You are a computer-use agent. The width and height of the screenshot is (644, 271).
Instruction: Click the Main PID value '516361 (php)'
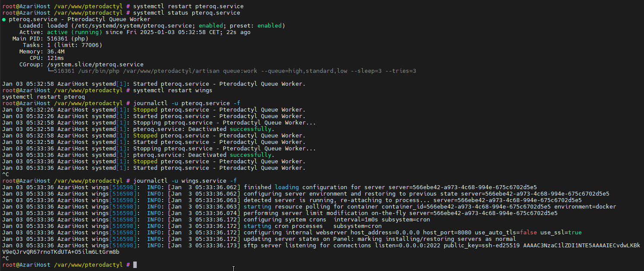point(68,39)
